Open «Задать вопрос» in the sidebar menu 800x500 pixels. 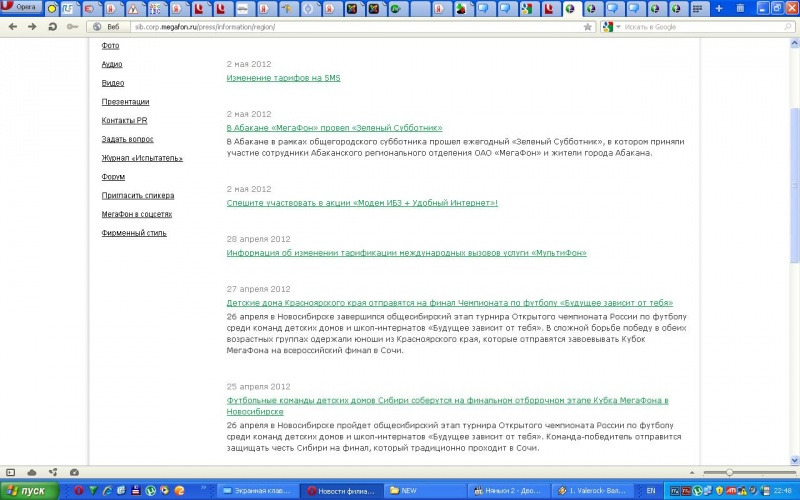[x=127, y=139]
